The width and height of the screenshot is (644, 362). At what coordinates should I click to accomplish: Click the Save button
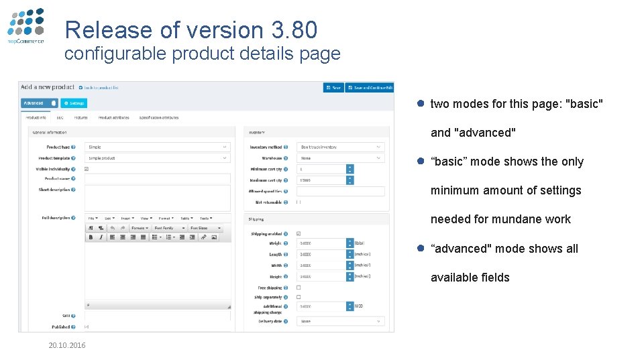[333, 87]
